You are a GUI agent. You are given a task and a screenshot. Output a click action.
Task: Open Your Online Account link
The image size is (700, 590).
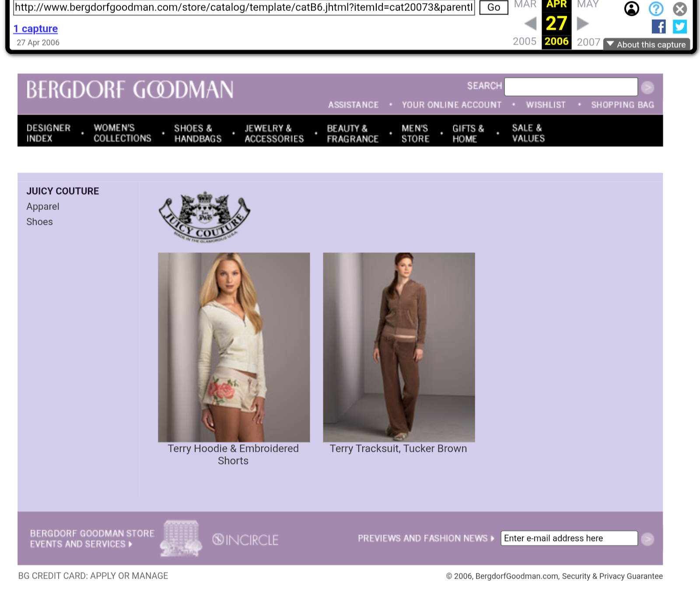pos(451,105)
